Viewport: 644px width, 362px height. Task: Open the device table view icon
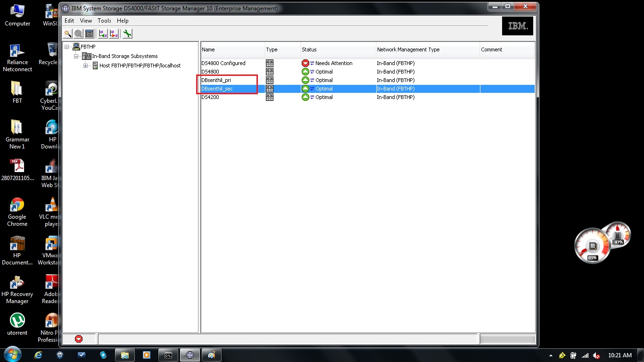(x=89, y=33)
